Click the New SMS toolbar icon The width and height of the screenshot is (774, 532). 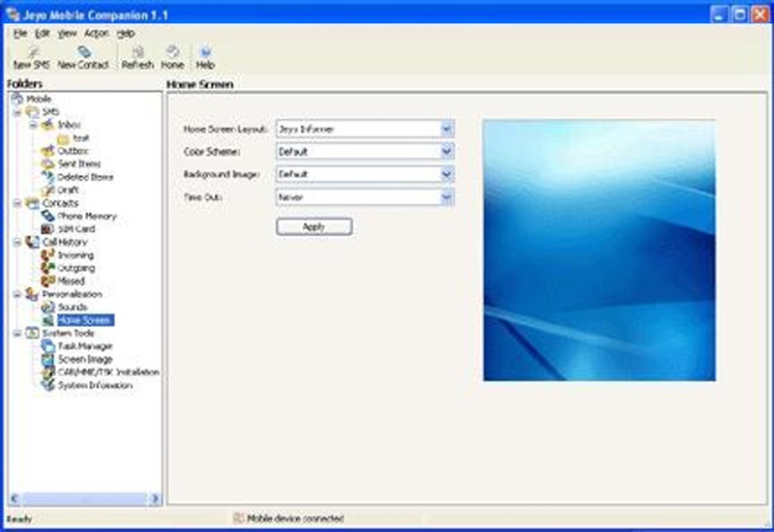[33, 52]
